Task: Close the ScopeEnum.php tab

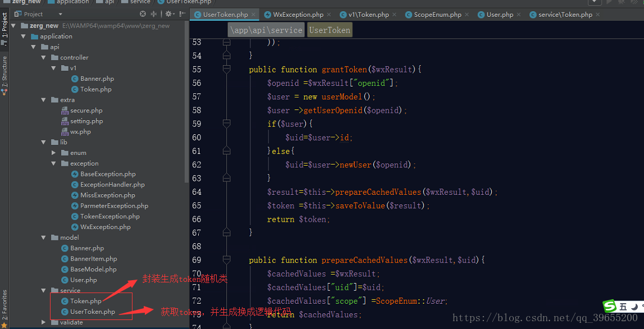Action: 467,15
